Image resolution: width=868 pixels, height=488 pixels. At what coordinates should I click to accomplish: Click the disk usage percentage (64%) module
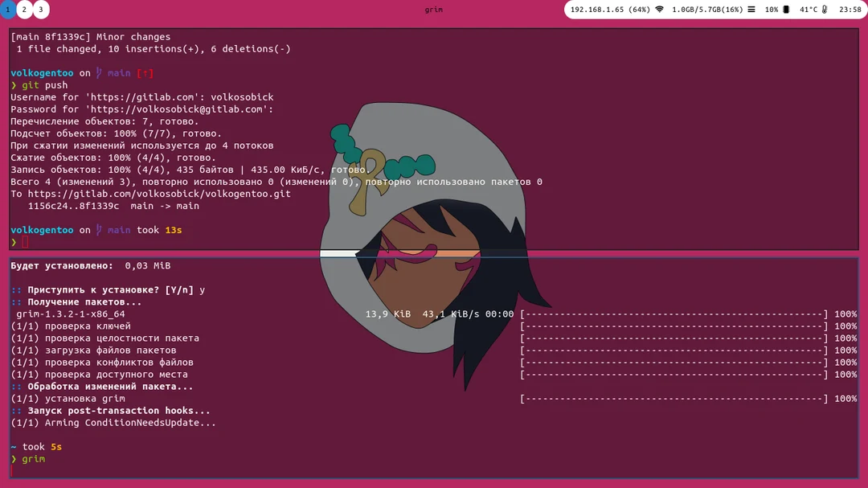[639, 10]
